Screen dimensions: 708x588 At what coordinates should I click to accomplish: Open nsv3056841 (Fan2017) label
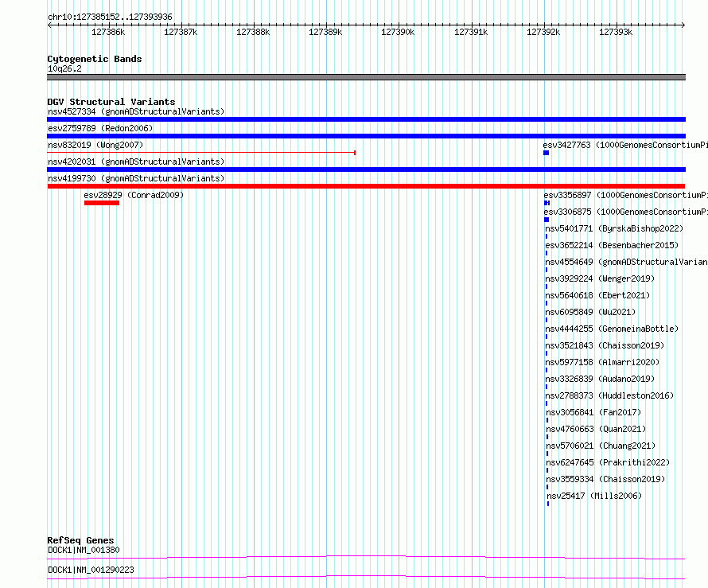click(x=593, y=412)
